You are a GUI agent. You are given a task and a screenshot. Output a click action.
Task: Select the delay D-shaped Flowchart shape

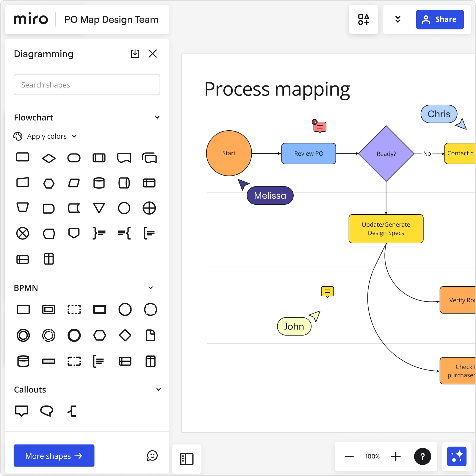click(x=49, y=209)
